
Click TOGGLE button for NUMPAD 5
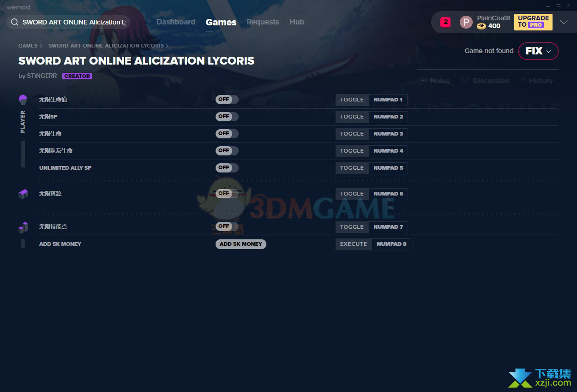[x=352, y=168]
